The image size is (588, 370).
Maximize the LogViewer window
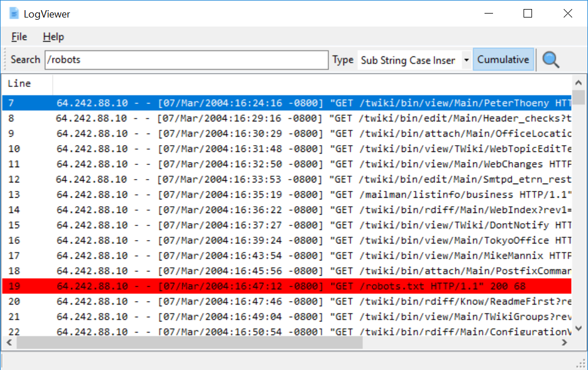point(528,12)
